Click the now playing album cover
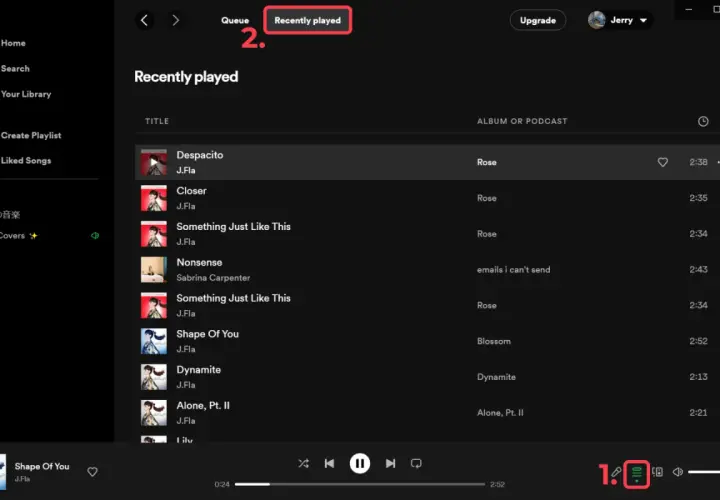Image resolution: width=720 pixels, height=500 pixels. coord(3,472)
